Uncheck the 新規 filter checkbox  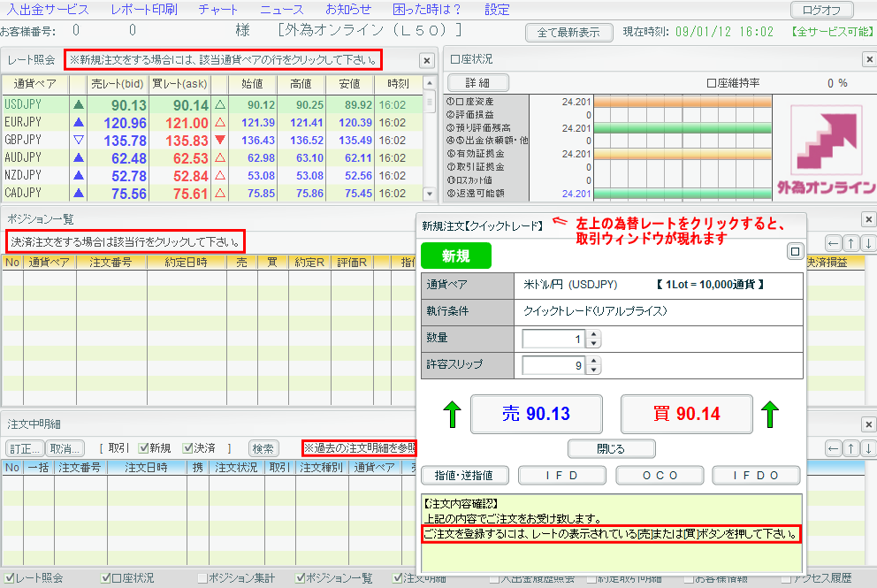144,448
